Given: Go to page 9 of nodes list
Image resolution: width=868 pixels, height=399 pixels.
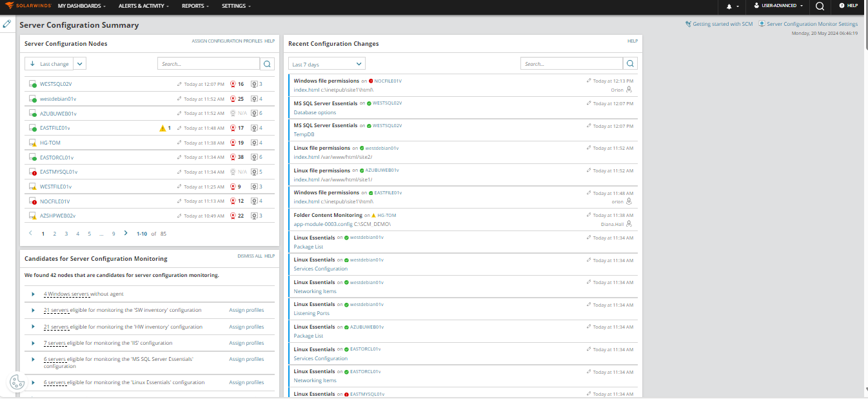Looking at the screenshot, I should [113, 234].
